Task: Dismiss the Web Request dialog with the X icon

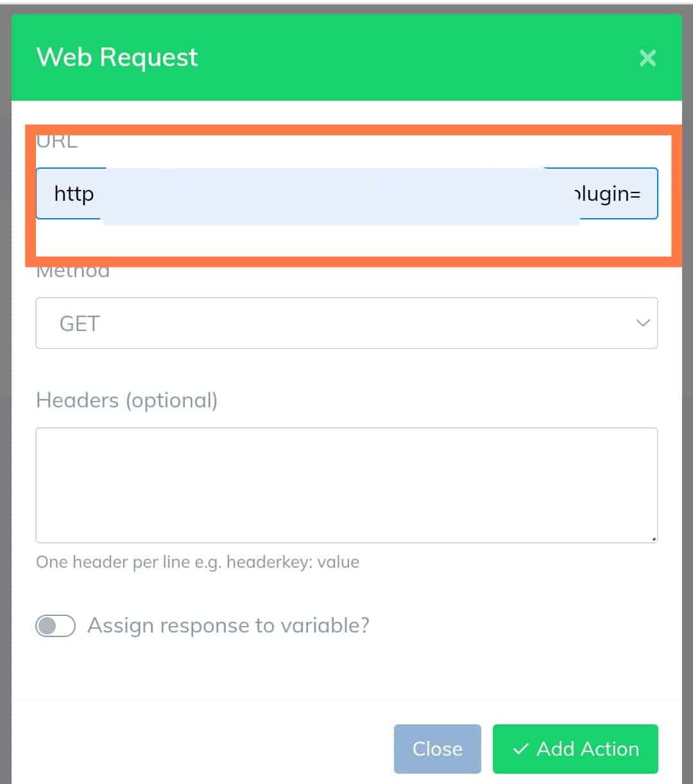Action: 647,58
